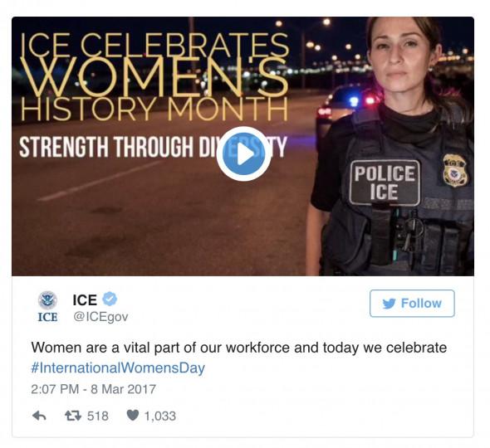Open the ICE profile avatar
Screen dimensions: 490x448
point(47,306)
